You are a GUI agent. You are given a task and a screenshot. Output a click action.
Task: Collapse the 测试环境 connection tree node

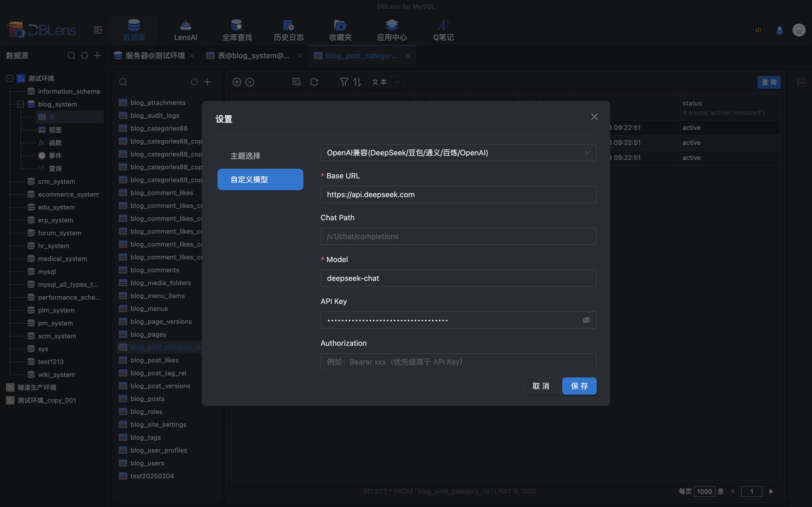10,78
